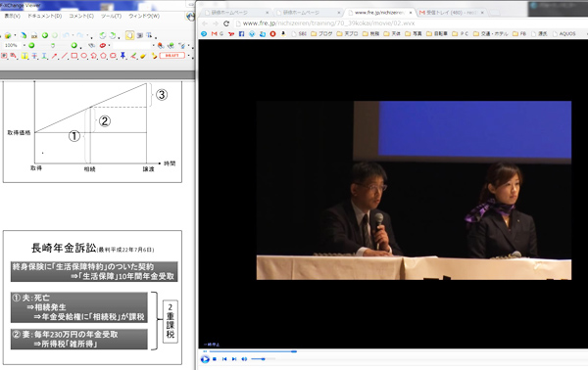Open the ドキュメント(D) menu
This screenshot has width=588, height=370.
[45, 16]
